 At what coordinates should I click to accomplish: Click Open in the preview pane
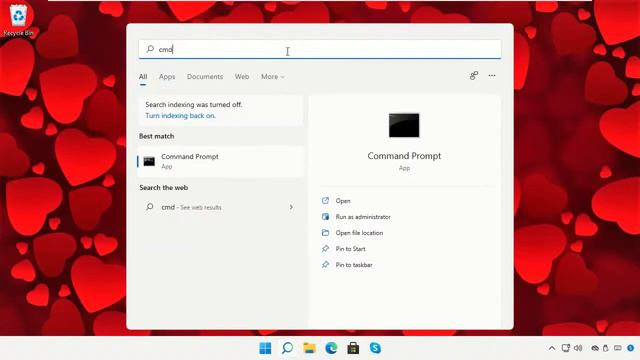[x=343, y=201]
